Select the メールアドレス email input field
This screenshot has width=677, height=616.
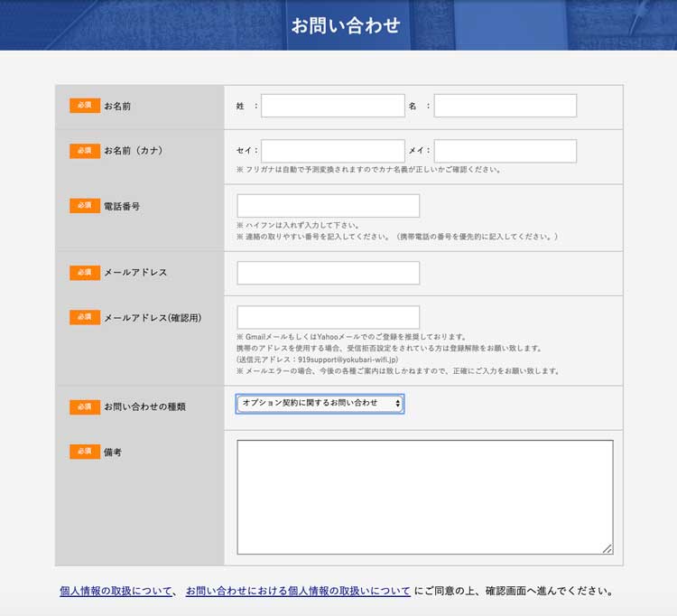[x=328, y=273]
